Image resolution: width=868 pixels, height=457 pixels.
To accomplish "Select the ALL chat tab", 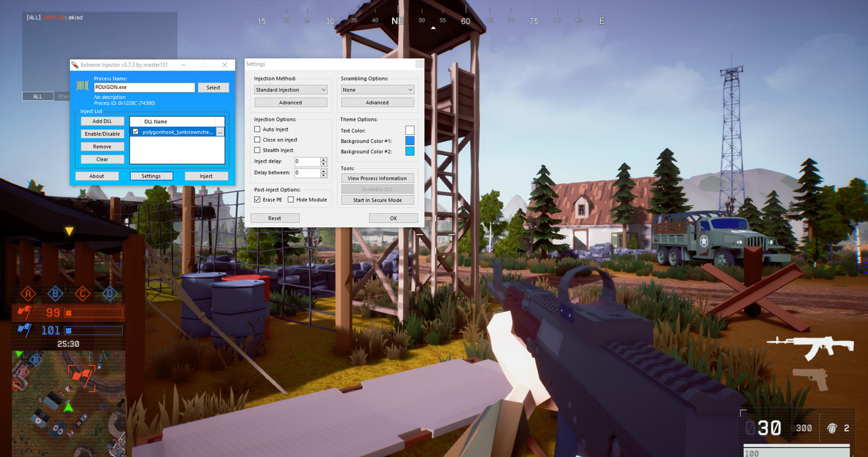I will [x=38, y=96].
